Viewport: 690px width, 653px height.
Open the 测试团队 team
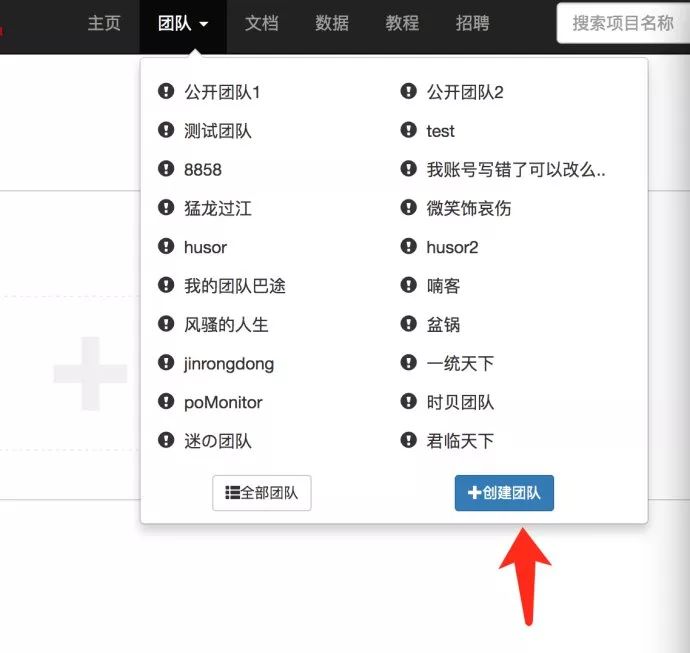pyautogui.click(x=218, y=131)
